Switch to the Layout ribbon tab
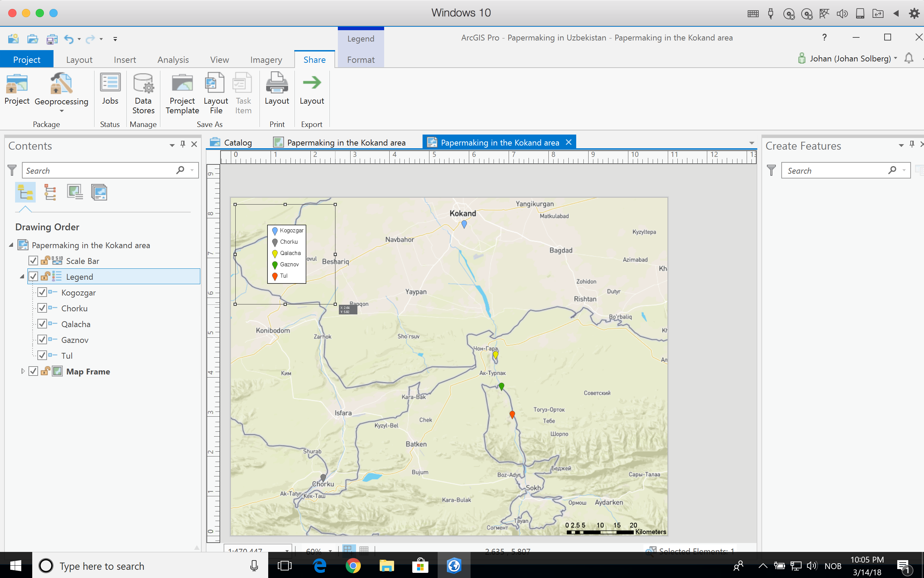 click(x=79, y=59)
